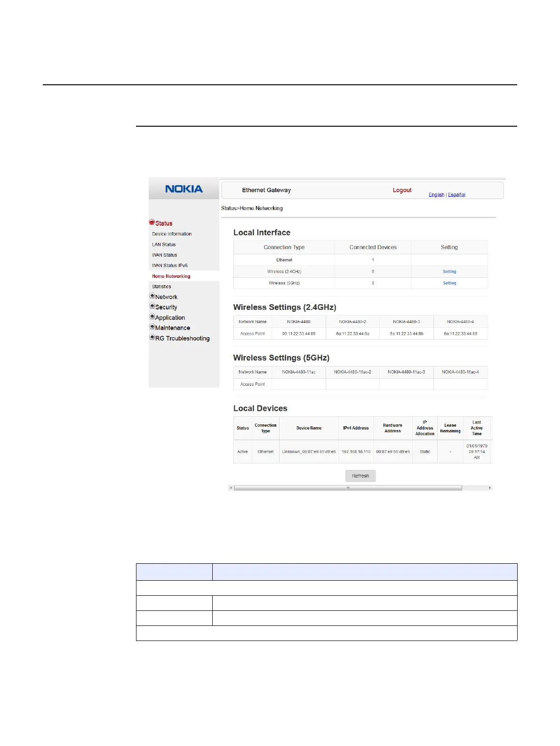Open Statistics page
This screenshot has height=746, width=560.
click(161, 287)
